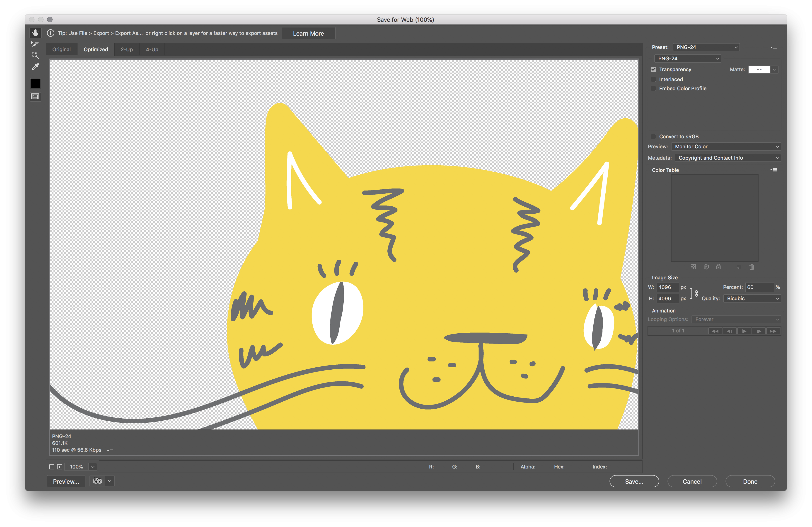Click the Cancel button
This screenshot has width=812, height=527.
click(x=692, y=481)
